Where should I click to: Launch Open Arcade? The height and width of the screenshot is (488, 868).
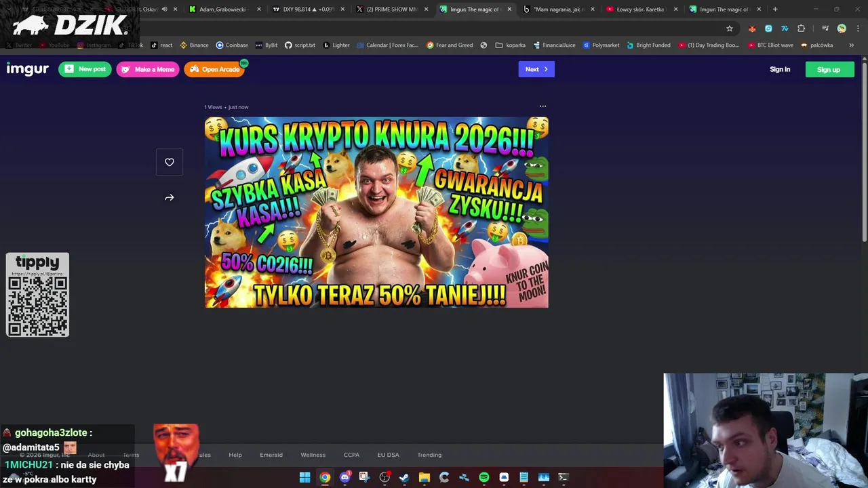click(x=214, y=69)
